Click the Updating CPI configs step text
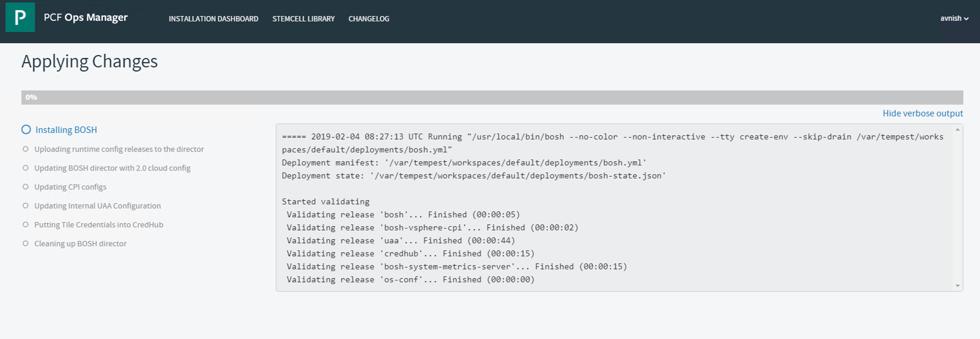Viewport: 980px width, 339px height. 70,187
